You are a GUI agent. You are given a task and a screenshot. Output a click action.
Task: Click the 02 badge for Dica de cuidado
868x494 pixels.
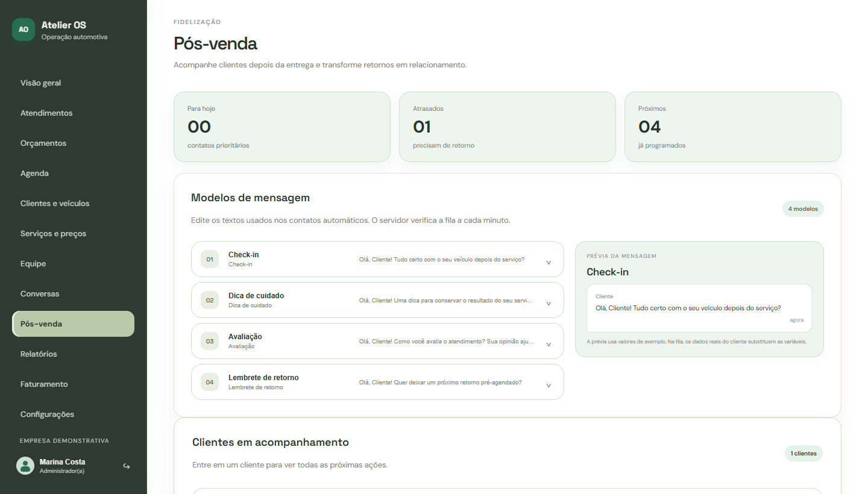point(210,301)
